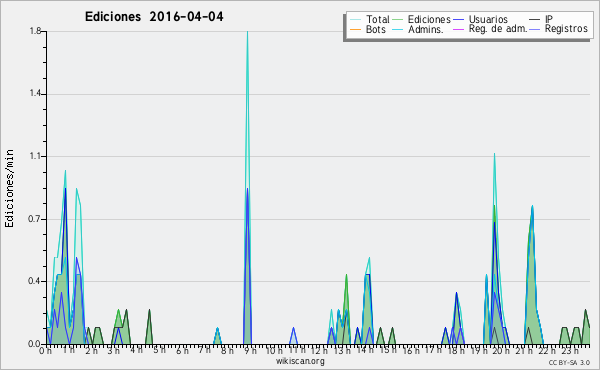Click the tallest peak at 9 h
600x370 pixels.
248,32
